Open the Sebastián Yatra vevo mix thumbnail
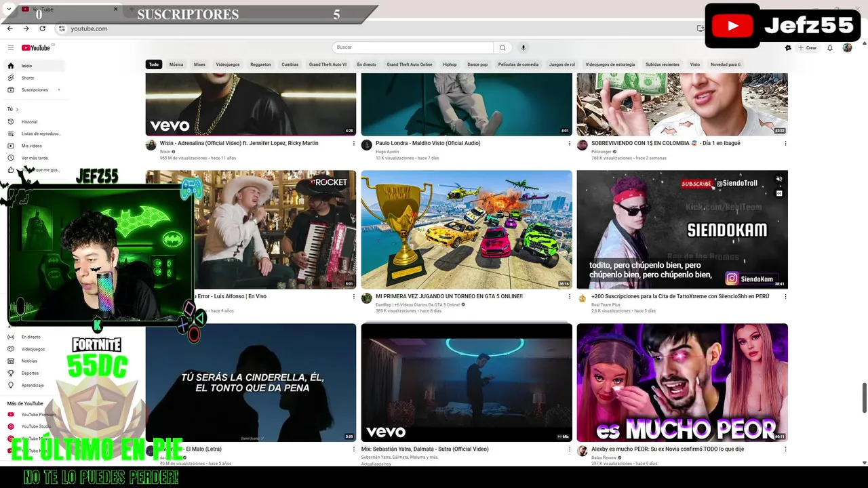The width and height of the screenshot is (868, 488). point(467,382)
